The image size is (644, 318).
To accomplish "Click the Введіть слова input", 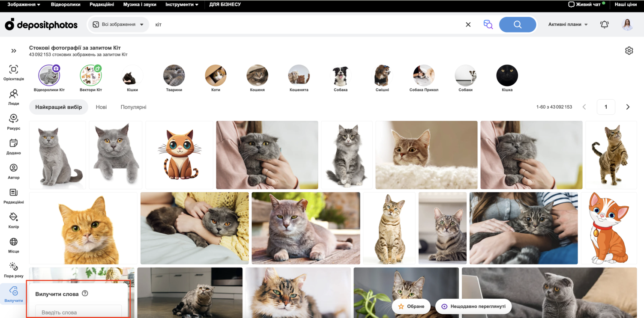I will click(78, 312).
